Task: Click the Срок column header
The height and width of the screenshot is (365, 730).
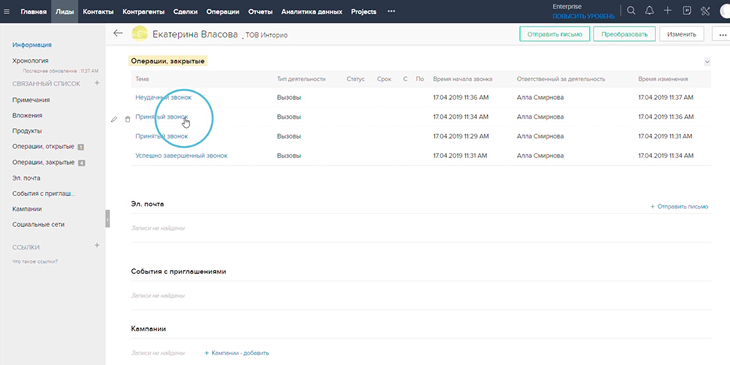Action: point(384,79)
